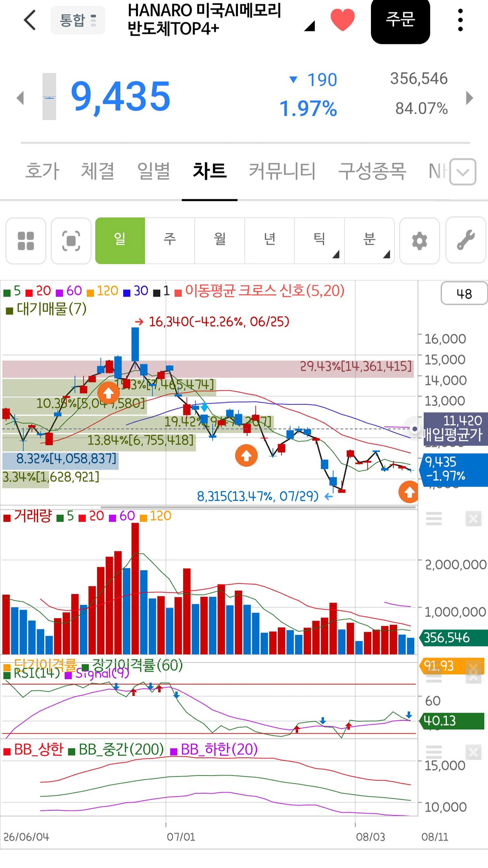The image size is (488, 868).
Task: Open the 통합 market selector
Action: point(78,20)
